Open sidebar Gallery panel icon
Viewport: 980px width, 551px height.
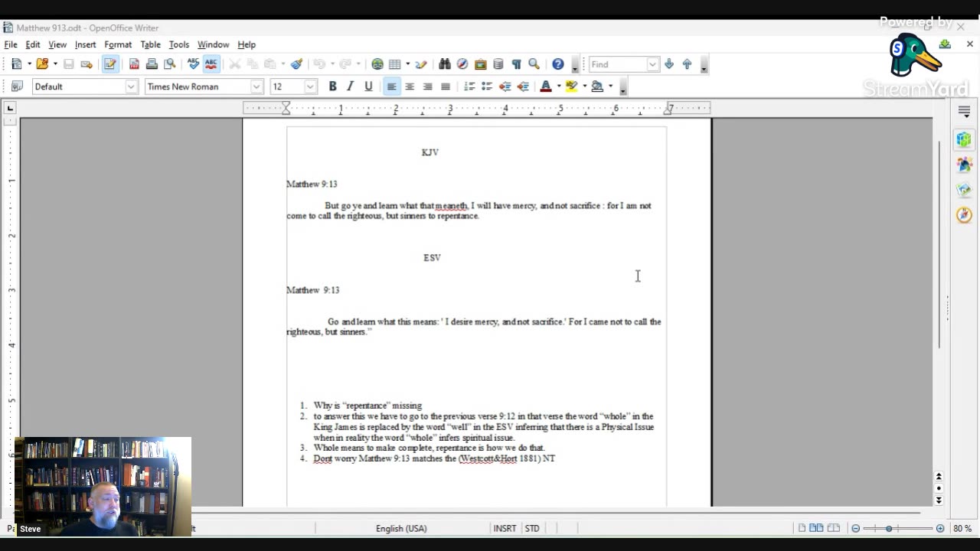(x=964, y=190)
